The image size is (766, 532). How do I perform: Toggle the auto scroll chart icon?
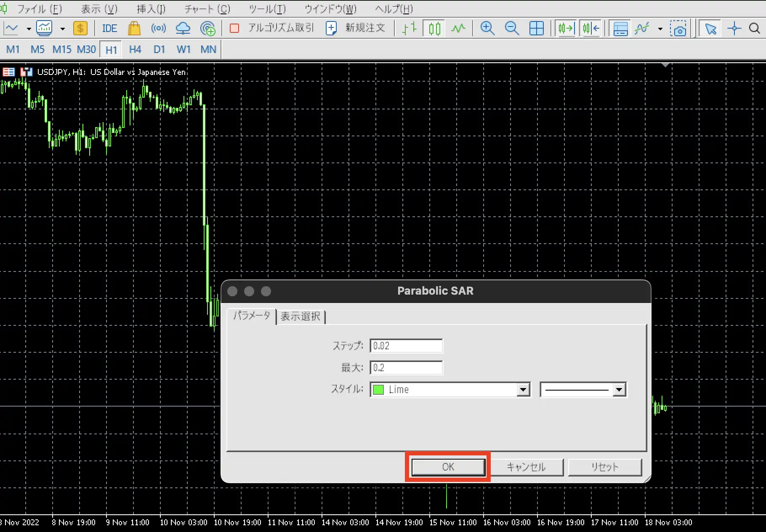(x=566, y=28)
